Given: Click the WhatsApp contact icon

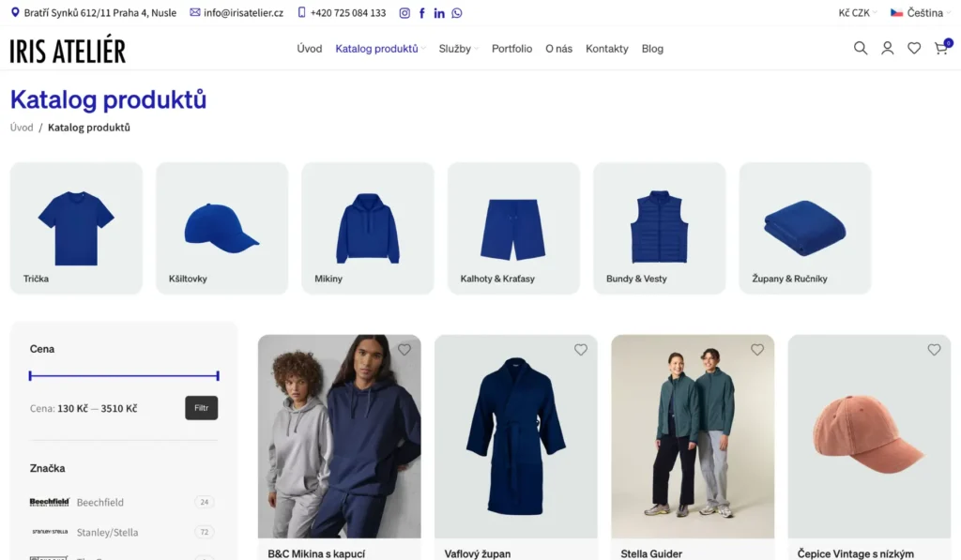Looking at the screenshot, I should click(457, 13).
